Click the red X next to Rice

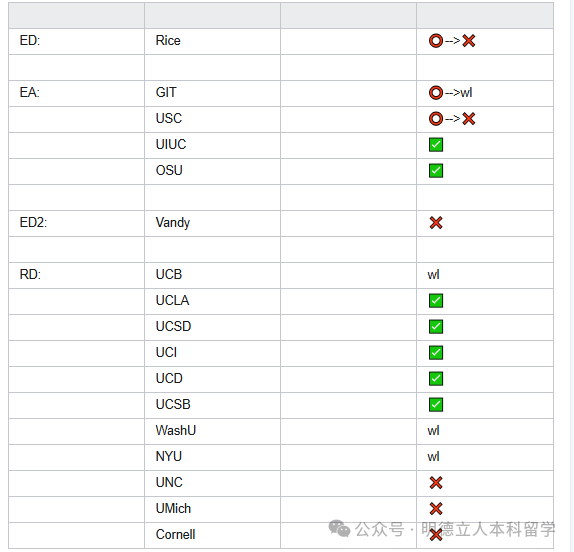click(469, 41)
